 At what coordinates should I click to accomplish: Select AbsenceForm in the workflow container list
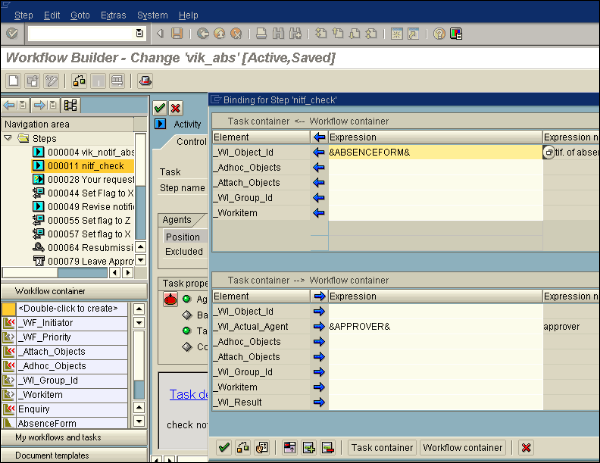click(48, 422)
